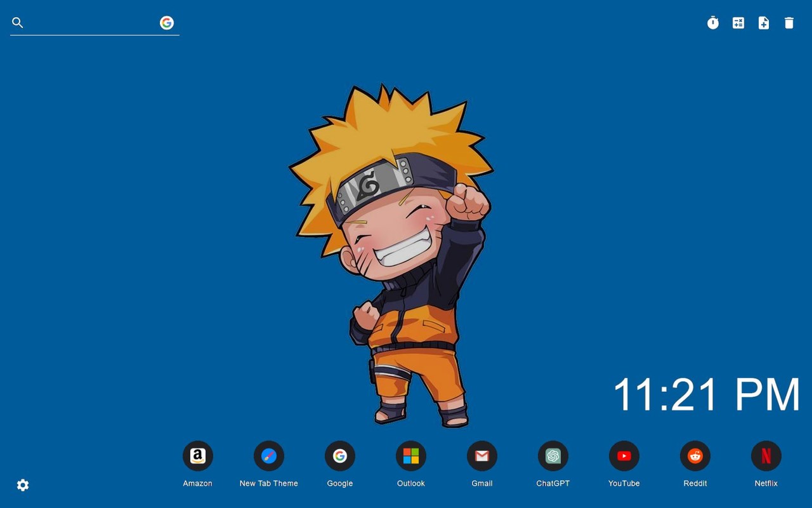Image resolution: width=812 pixels, height=508 pixels.
Task: Click the Gmail text label
Action: pyautogui.click(x=482, y=483)
